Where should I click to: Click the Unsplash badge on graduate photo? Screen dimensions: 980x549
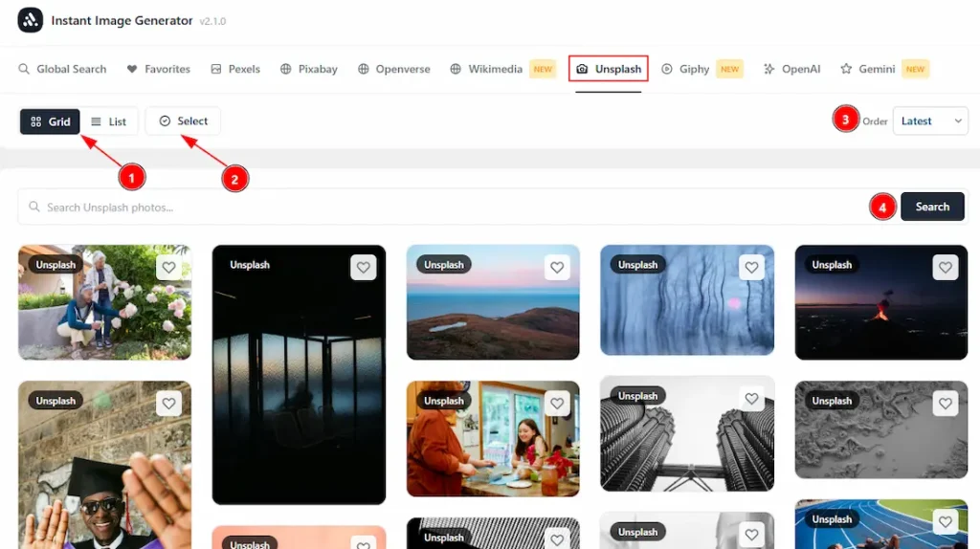(55, 401)
